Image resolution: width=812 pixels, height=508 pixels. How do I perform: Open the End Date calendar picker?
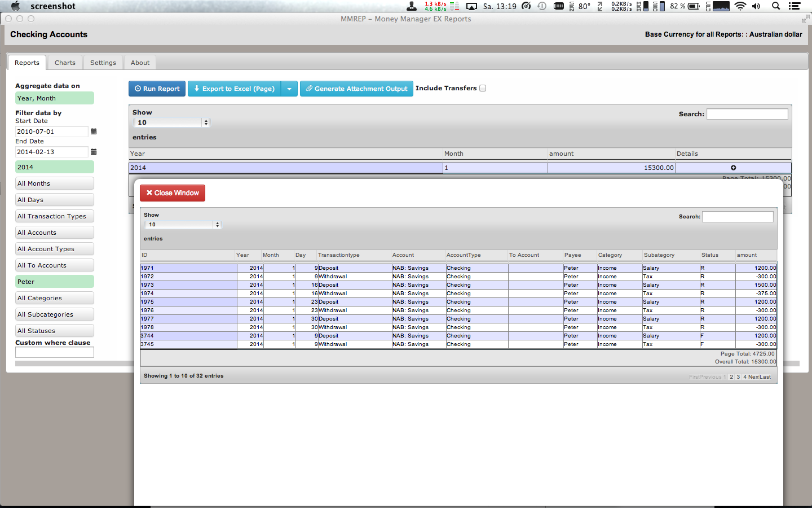(94, 152)
